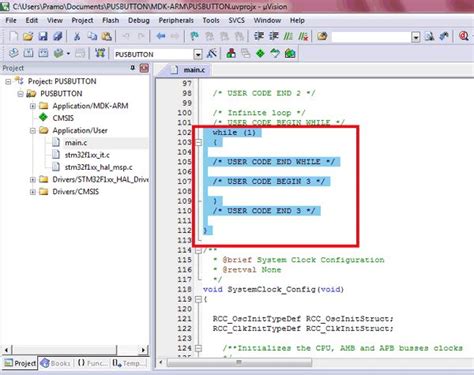This screenshot has height=375, width=474.
Task: Rebuild all target files with the Rebuild icon
Action: pos(43,53)
